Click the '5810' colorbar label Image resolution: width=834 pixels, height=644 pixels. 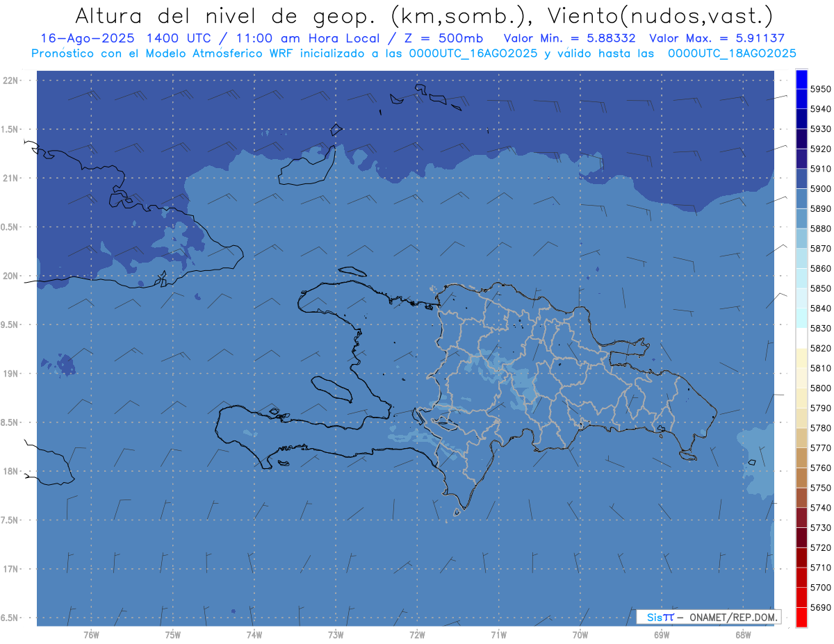[x=820, y=368]
